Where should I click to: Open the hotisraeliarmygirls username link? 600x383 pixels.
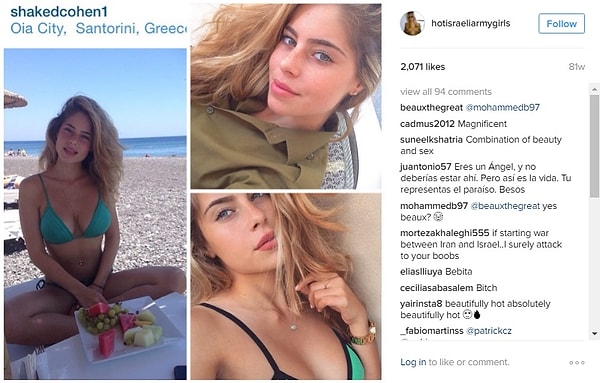click(470, 23)
